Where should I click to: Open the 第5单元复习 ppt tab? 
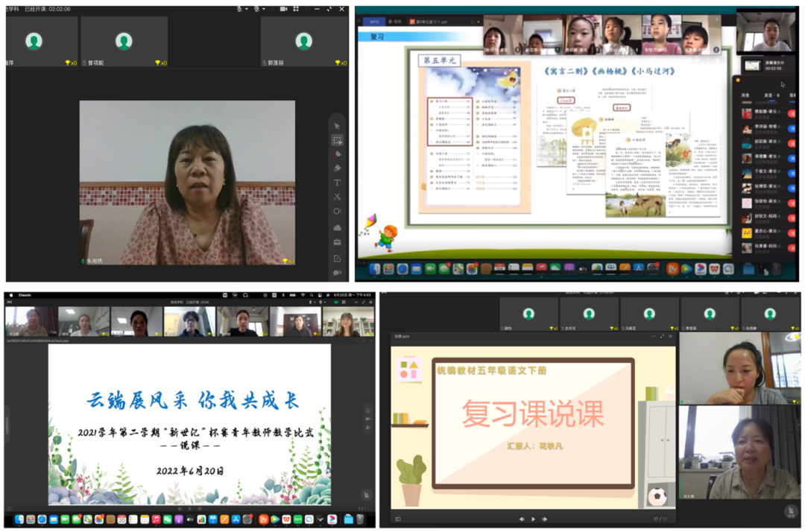[x=428, y=22]
